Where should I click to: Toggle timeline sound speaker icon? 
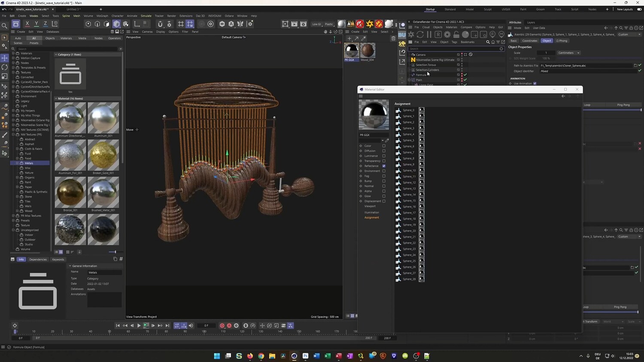191,326
